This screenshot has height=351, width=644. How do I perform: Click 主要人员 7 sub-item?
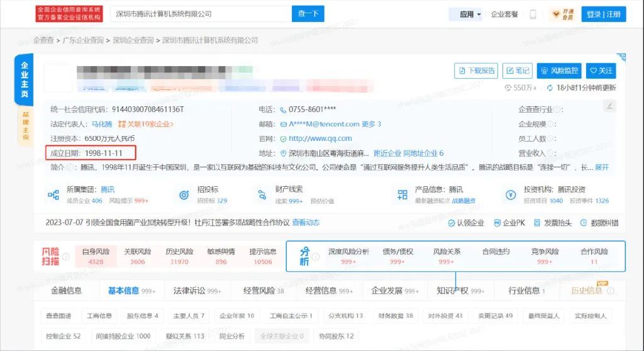[189, 316]
